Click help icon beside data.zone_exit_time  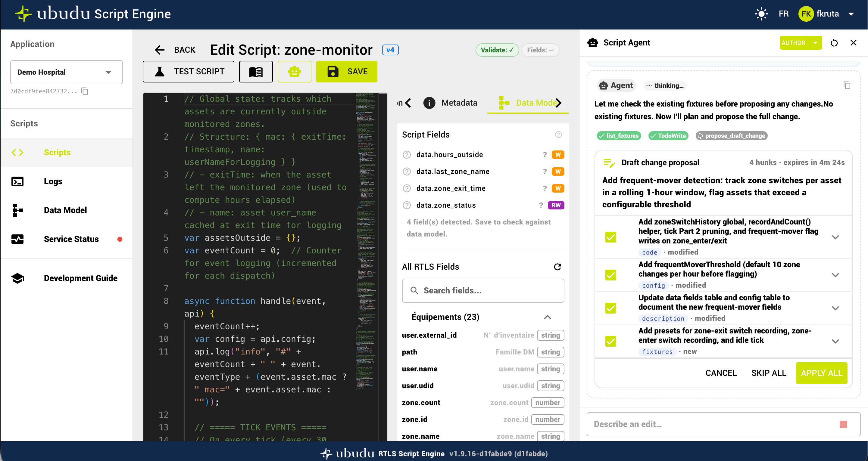[x=407, y=188]
